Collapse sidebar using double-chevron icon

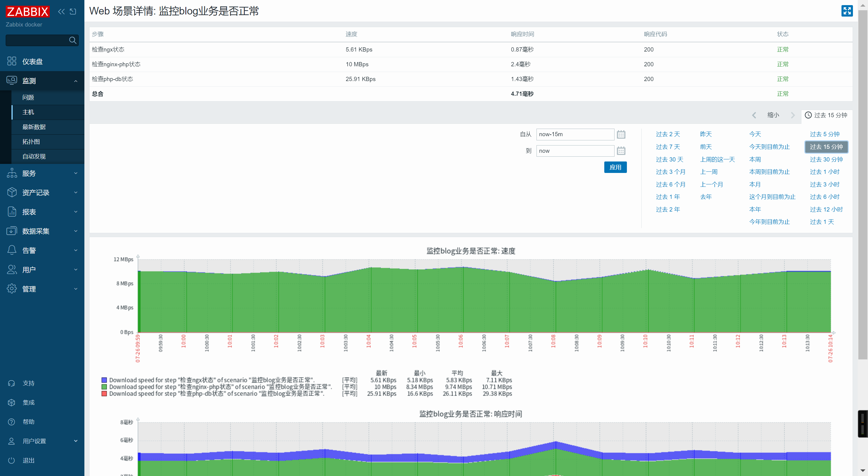tap(61, 11)
